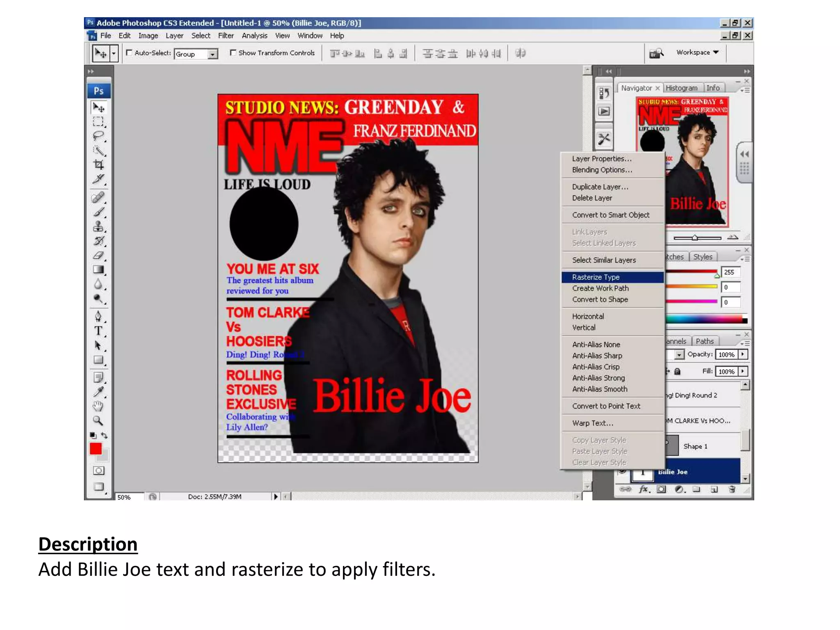Click Add layer style fx icon
Viewport: 840px width, 630px height.
coord(644,489)
